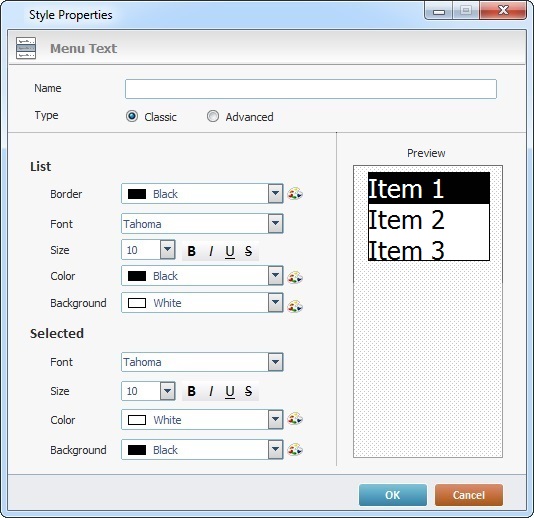Image resolution: width=534 pixels, height=518 pixels.
Task: Click the Name text field
Action: [x=311, y=89]
